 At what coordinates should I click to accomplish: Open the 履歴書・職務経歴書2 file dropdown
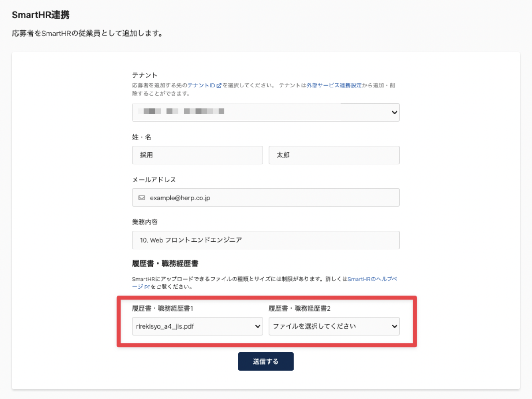point(334,326)
